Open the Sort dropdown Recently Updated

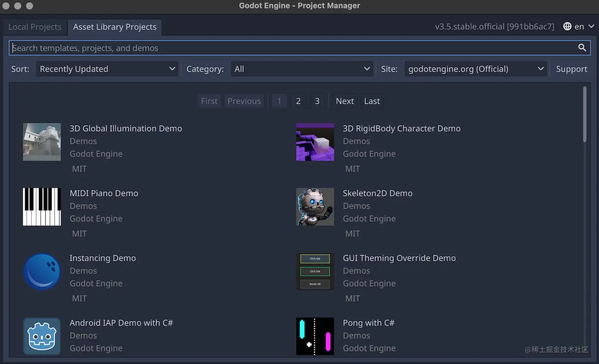(107, 69)
